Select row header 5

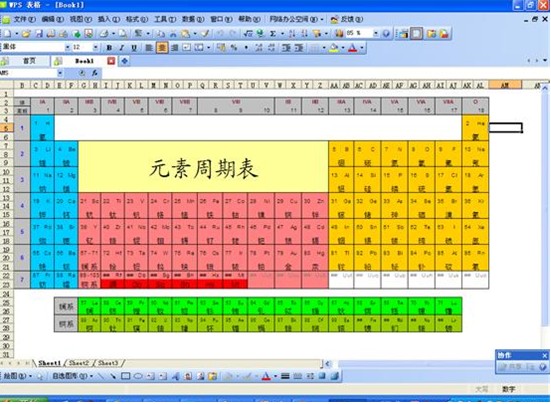click(x=6, y=128)
